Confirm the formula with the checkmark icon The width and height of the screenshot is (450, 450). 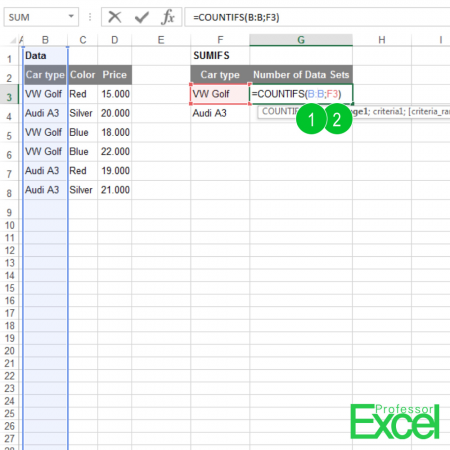coord(142,17)
